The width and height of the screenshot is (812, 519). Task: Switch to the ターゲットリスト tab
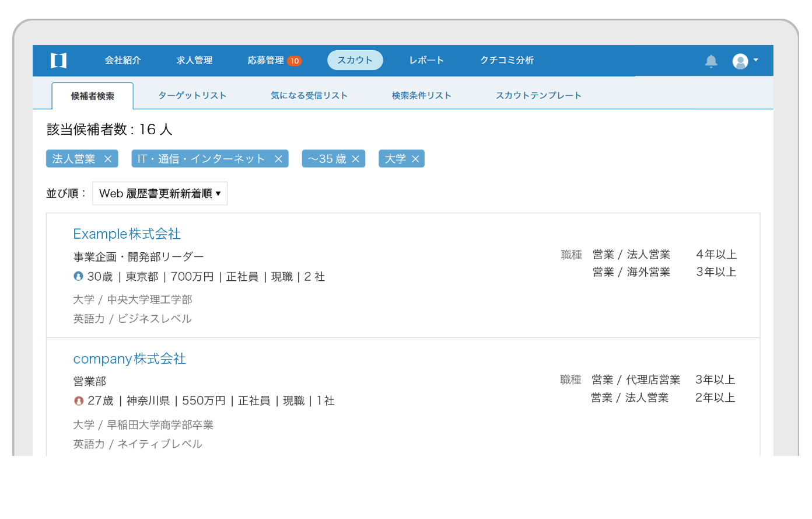coord(192,96)
